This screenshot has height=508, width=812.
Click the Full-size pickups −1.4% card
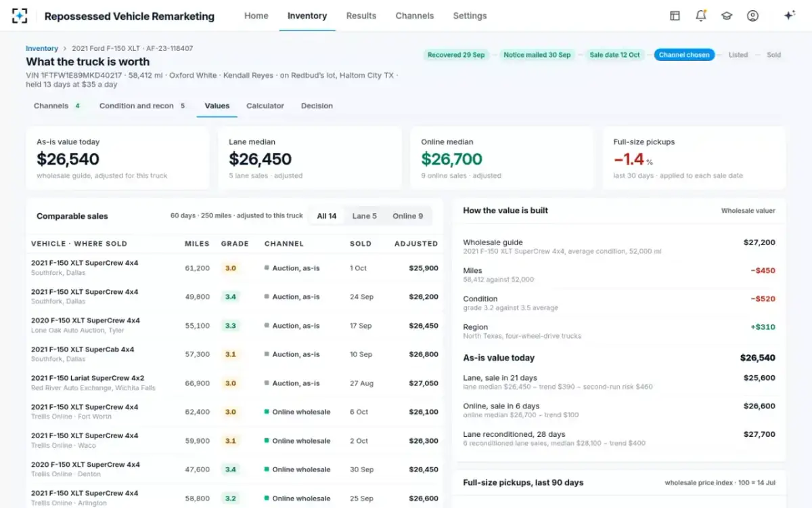pyautogui.click(x=694, y=158)
